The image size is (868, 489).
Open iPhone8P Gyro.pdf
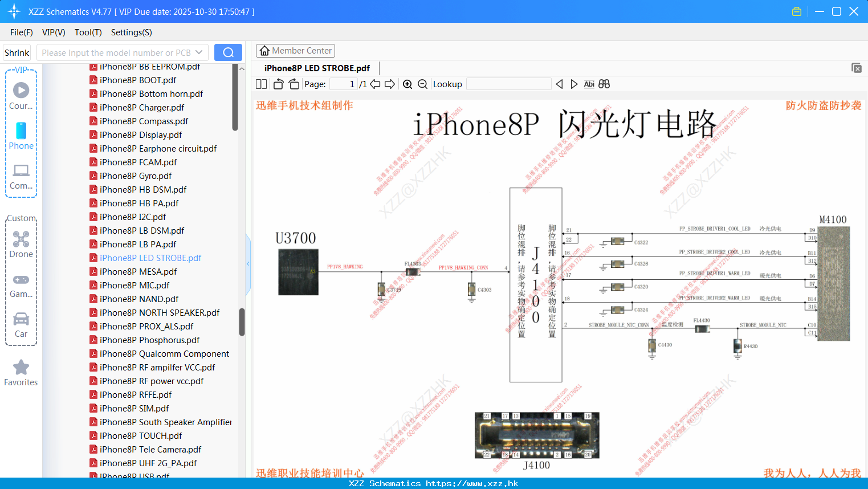coord(136,176)
